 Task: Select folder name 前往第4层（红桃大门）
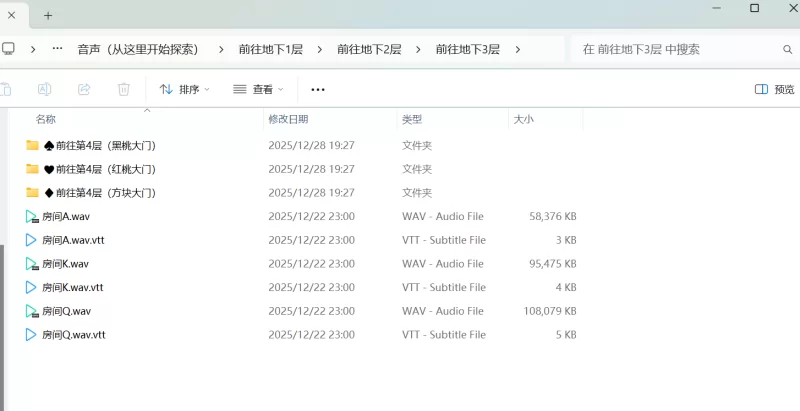(x=100, y=169)
